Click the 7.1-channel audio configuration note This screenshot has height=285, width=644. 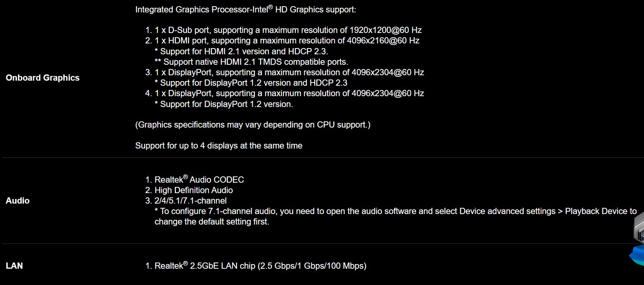[395, 216]
